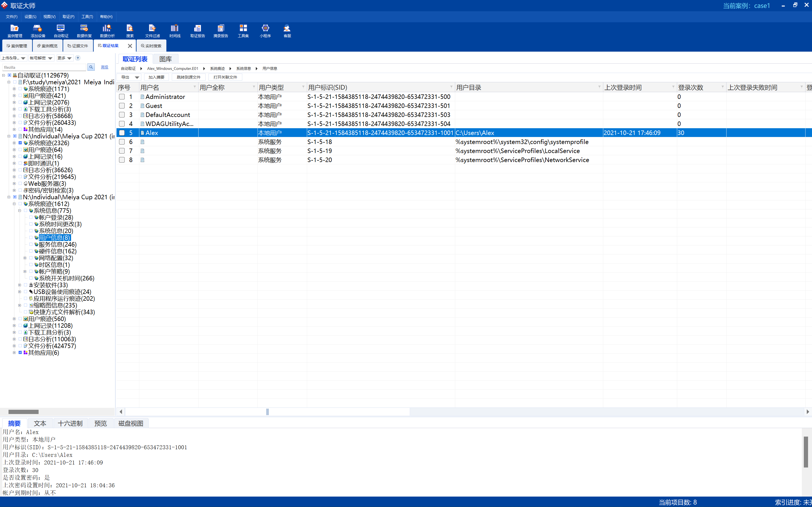This screenshot has width=812, height=507.
Task: Click the filezilla search input field
Action: click(x=44, y=67)
